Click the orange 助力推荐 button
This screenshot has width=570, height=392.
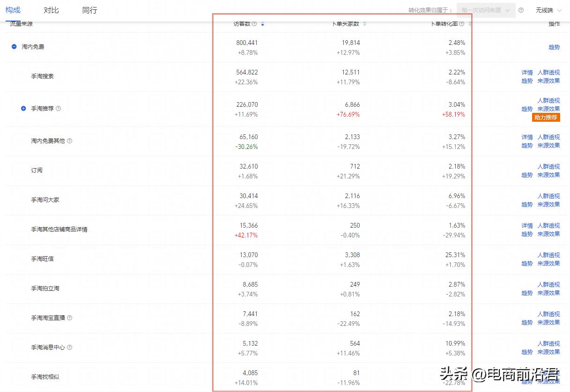pyautogui.click(x=546, y=118)
